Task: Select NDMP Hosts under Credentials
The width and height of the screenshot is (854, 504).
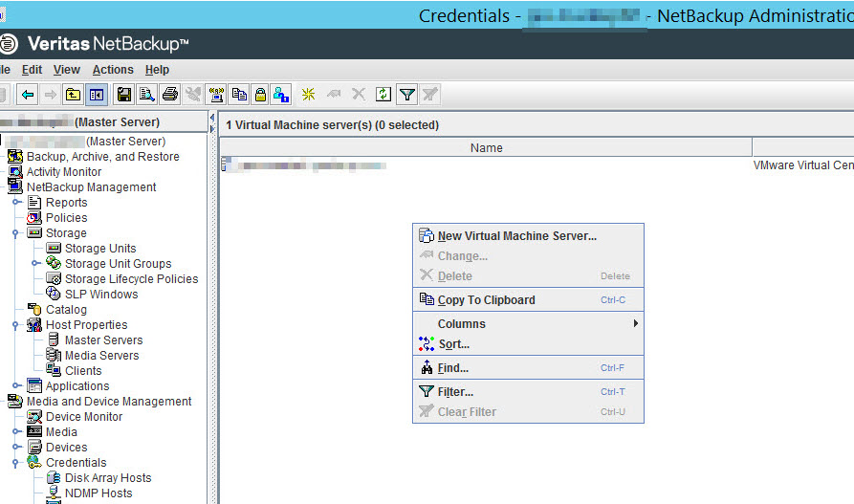Action: [99, 493]
